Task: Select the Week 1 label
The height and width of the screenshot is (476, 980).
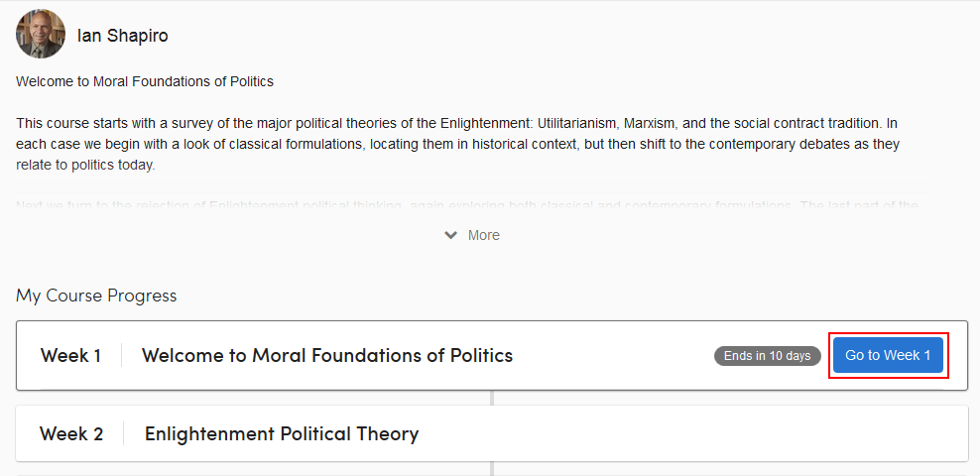Action: 70,355
